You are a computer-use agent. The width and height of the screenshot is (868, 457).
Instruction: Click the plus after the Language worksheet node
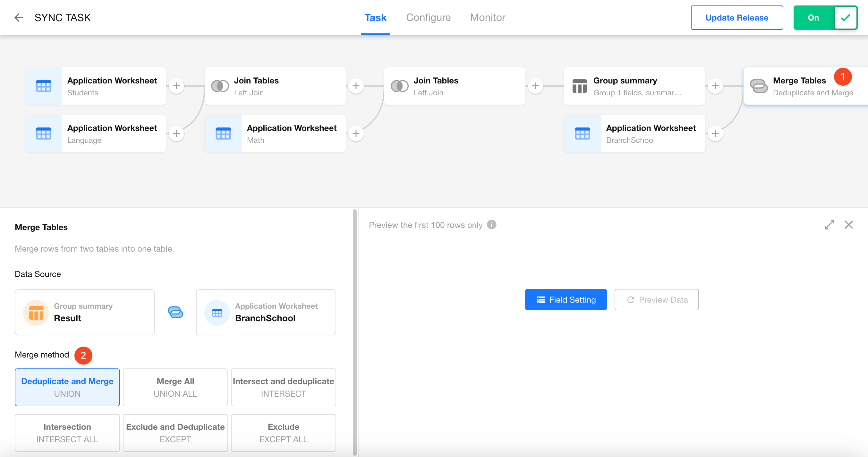(176, 134)
